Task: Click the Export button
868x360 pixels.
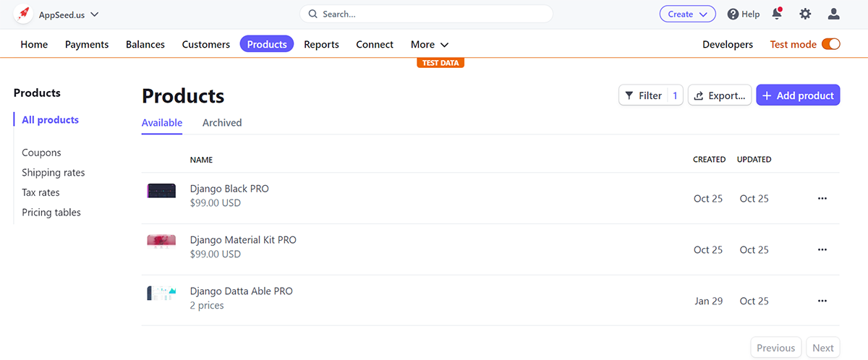Action: tap(720, 95)
